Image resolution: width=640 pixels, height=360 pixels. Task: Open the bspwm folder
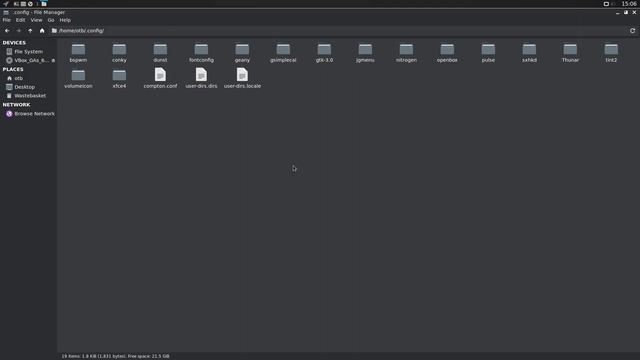click(78, 53)
